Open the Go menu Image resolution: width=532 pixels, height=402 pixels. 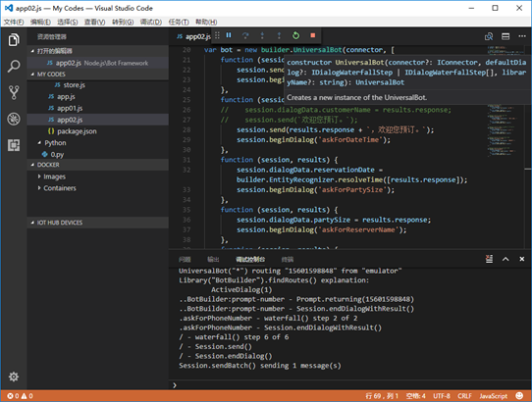pos(123,22)
